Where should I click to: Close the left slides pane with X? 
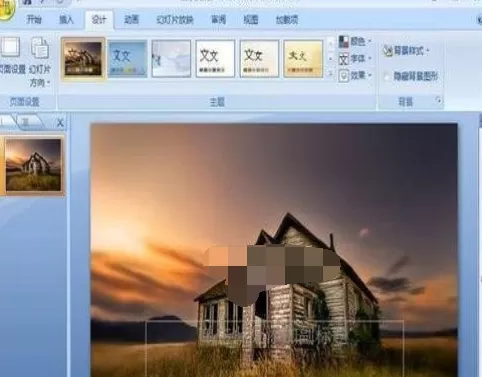point(60,123)
